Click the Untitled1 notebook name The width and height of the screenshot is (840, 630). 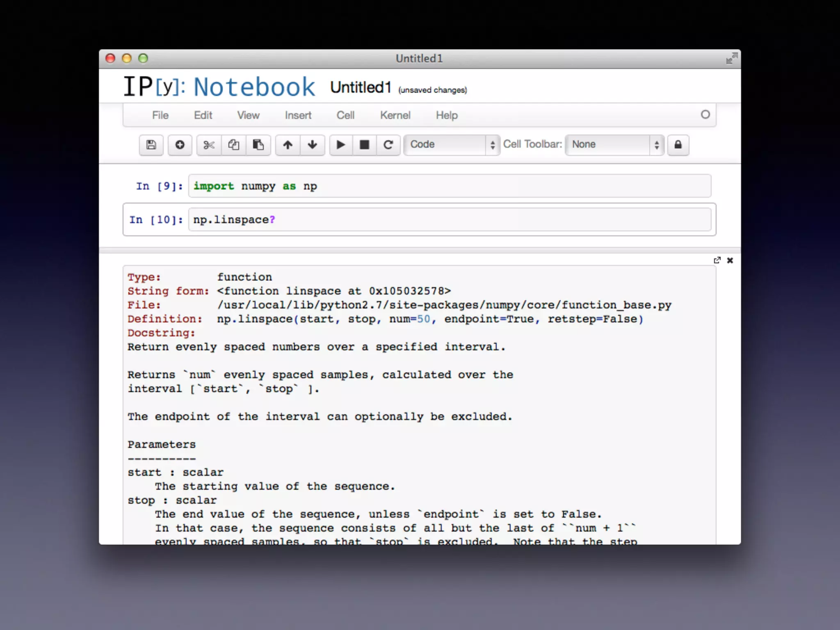pos(361,87)
